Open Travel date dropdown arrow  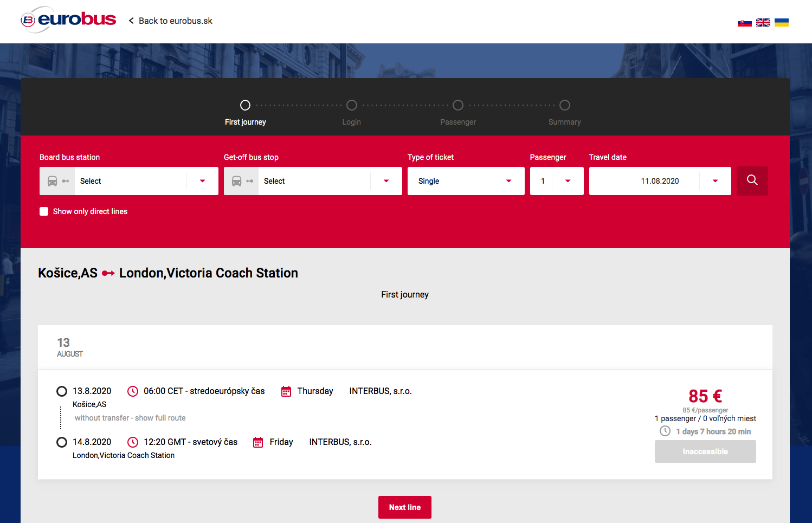[x=715, y=181]
